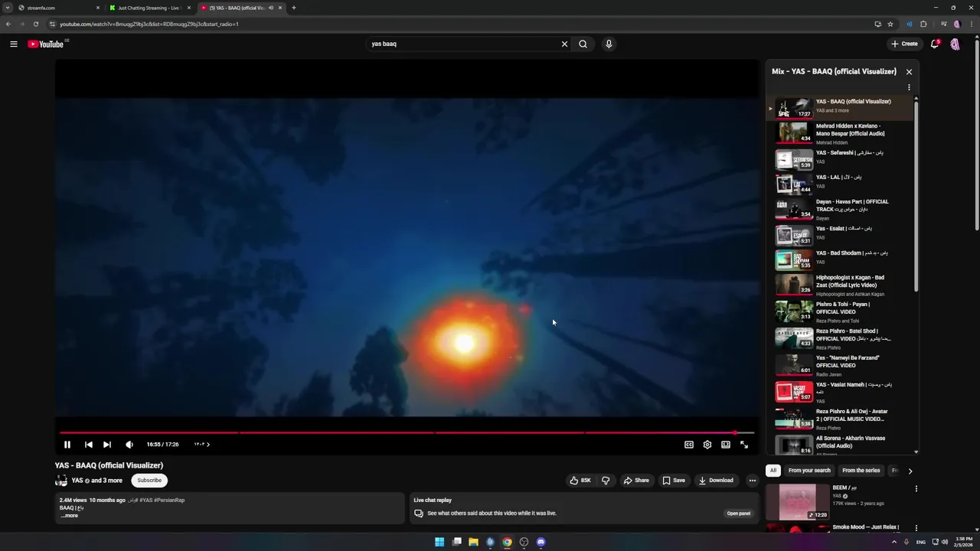This screenshot has height=551, width=980.
Task: Go back in browser history
Action: click(8, 24)
